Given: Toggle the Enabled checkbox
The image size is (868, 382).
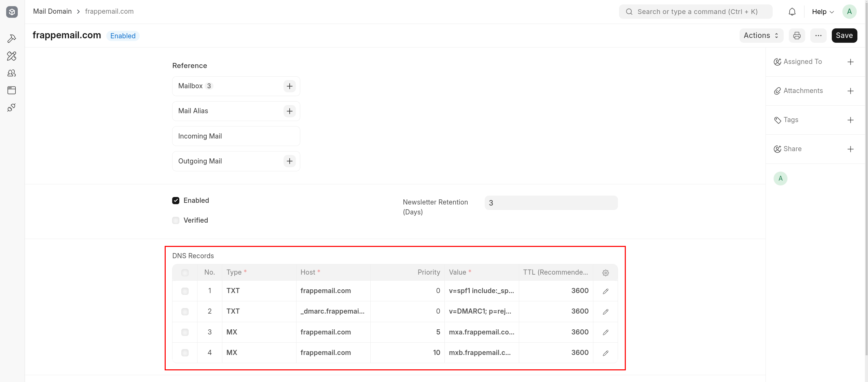Looking at the screenshot, I should tap(176, 200).
